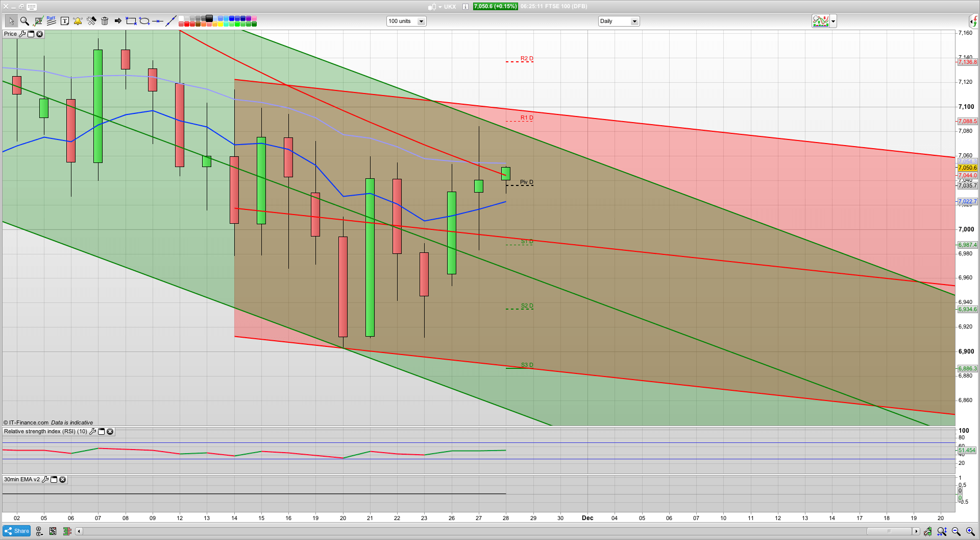
Task: Open RSI indicator settings wrench
Action: point(92,431)
